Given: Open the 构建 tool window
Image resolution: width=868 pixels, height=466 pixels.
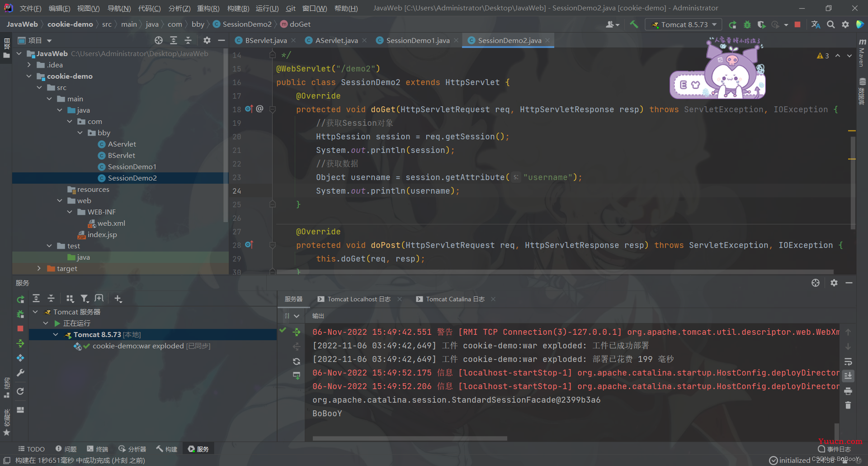Looking at the screenshot, I should [x=166, y=449].
